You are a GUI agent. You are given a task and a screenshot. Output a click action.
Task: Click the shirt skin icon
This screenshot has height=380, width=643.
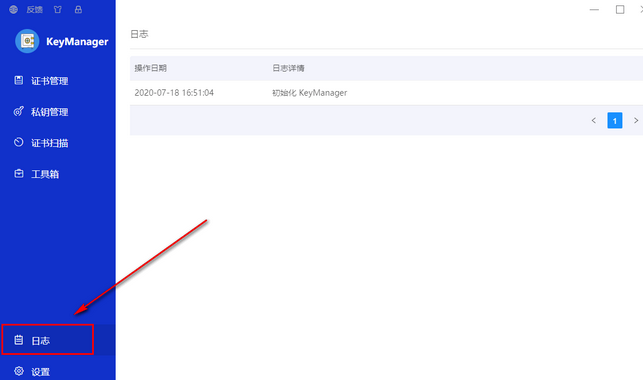[58, 9]
